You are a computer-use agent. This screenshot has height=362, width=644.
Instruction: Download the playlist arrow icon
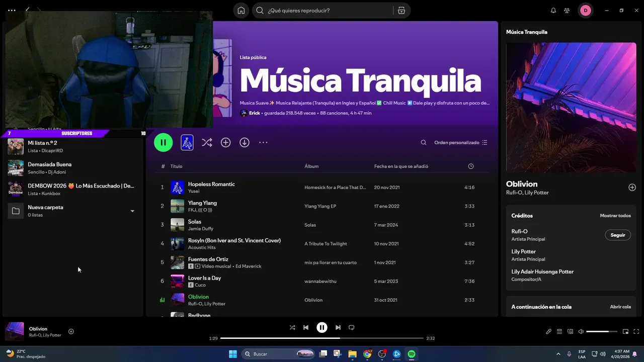pos(245,143)
